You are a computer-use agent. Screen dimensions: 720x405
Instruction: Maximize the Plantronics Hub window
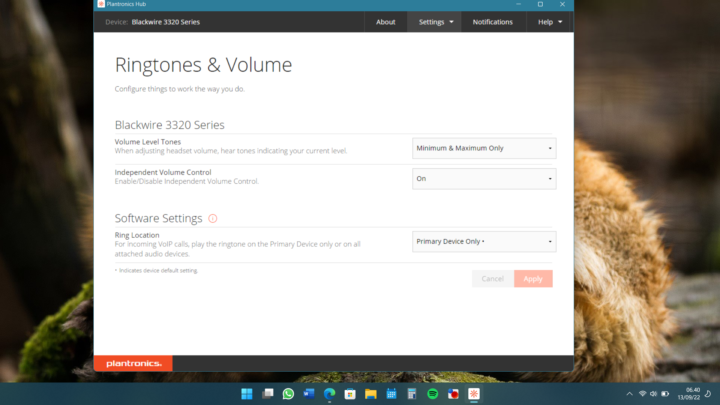coord(540,4)
